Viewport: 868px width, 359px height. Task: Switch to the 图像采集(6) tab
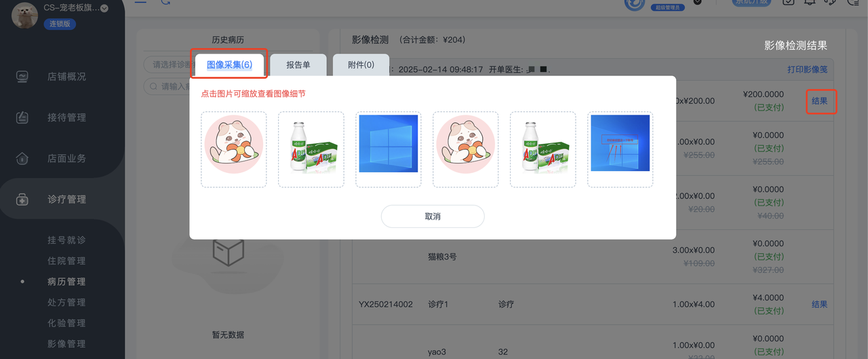click(x=229, y=64)
